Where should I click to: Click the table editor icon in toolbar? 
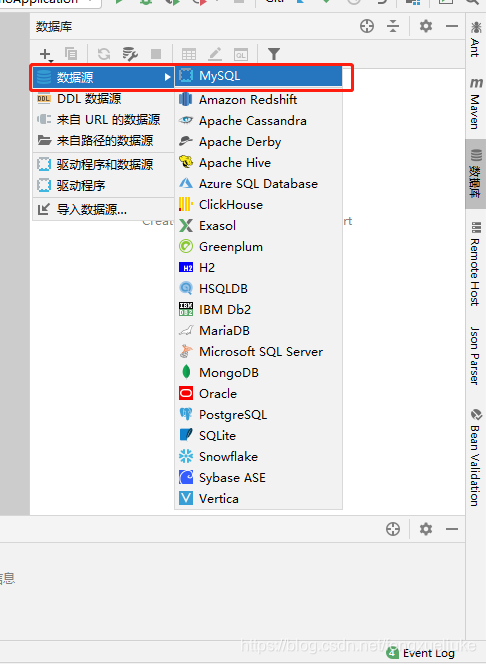pyautogui.click(x=189, y=54)
